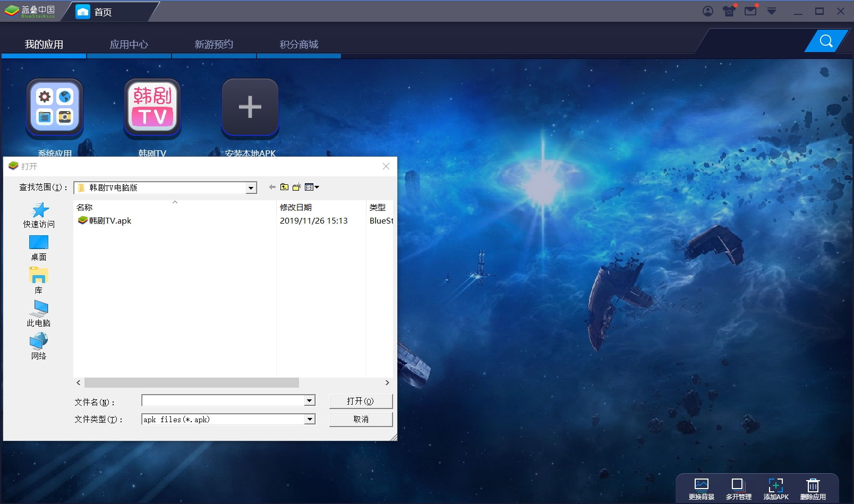Click the horizontal scrollbar in file list
The image size is (854, 504).
pyautogui.click(x=191, y=383)
